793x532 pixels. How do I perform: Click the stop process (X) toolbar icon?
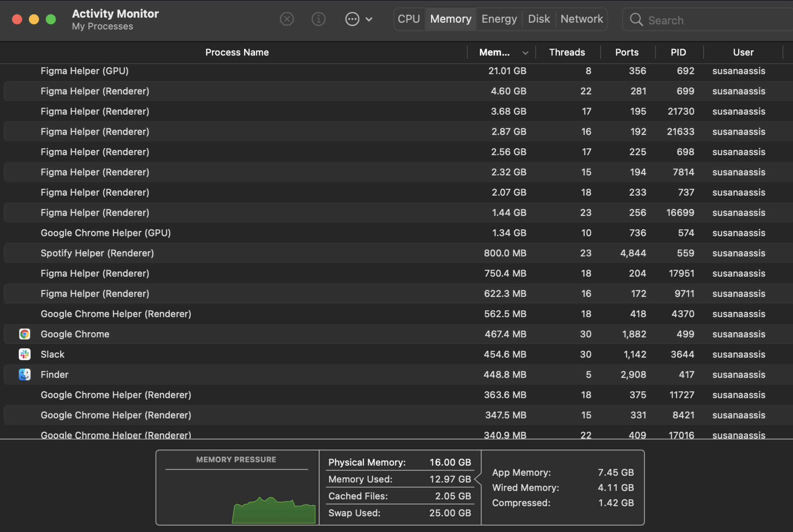coord(287,19)
